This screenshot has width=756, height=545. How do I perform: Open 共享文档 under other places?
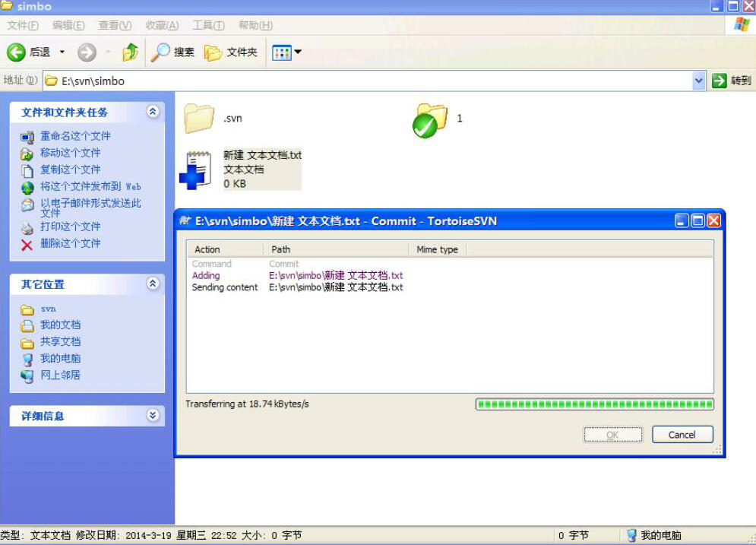[60, 342]
